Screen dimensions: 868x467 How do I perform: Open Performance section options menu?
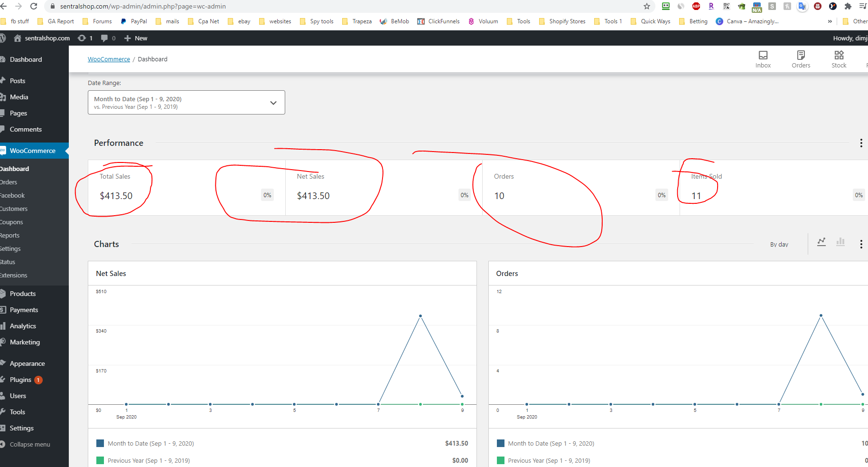point(861,143)
